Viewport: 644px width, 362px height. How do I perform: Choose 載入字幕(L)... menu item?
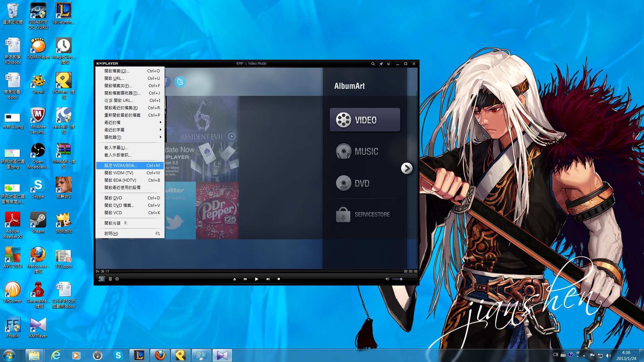point(130,148)
